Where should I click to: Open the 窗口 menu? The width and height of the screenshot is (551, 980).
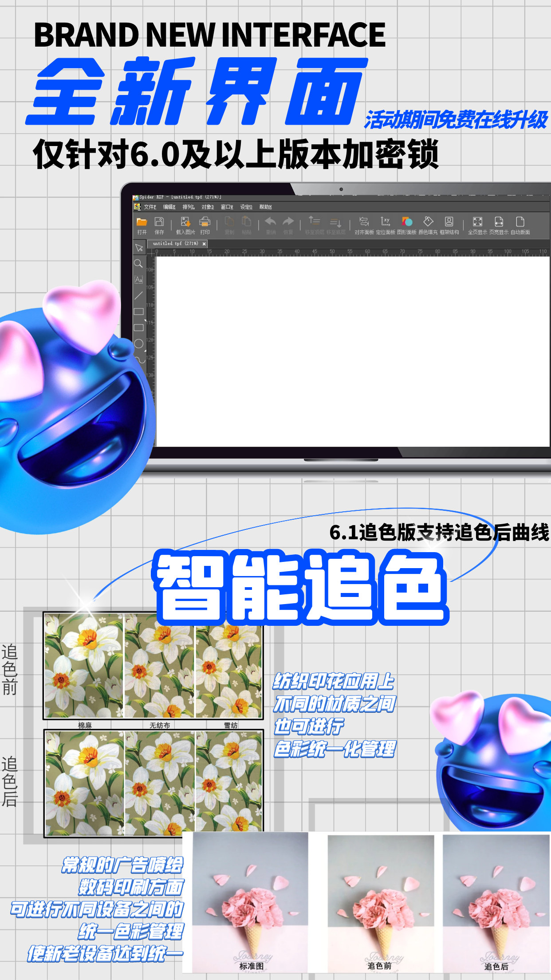[x=227, y=207]
